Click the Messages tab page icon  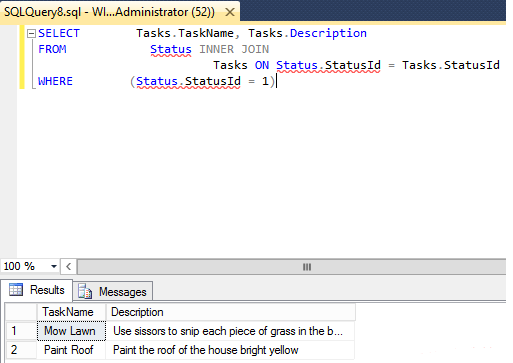(x=85, y=291)
